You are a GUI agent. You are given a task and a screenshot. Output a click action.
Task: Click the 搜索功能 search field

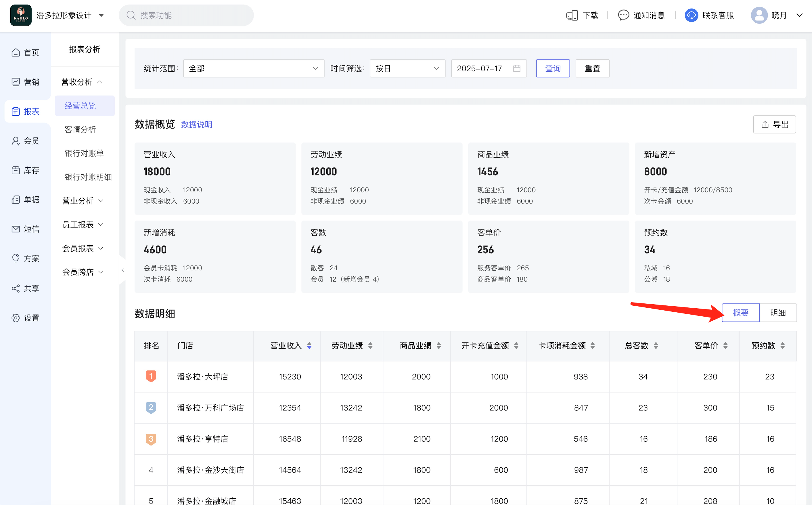[186, 15]
